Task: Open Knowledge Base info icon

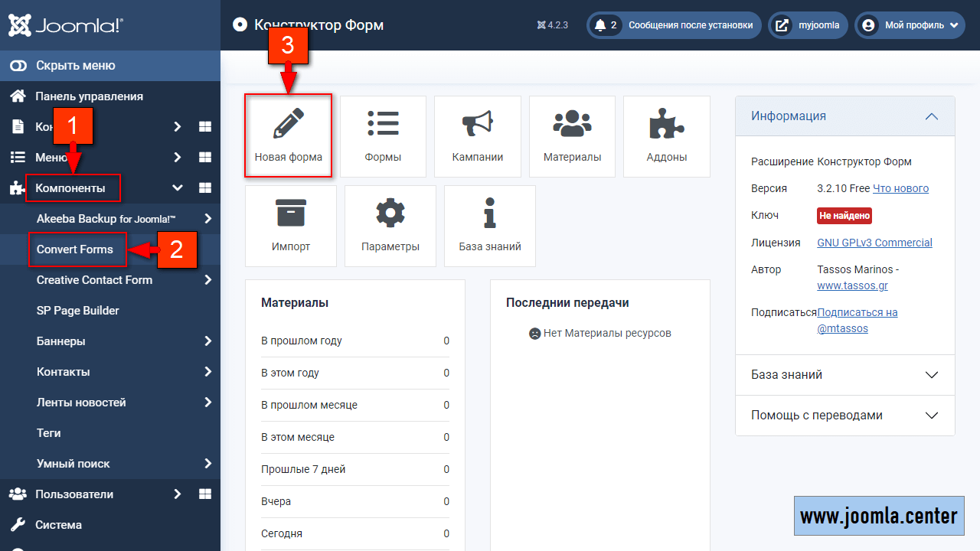Action: tap(489, 214)
